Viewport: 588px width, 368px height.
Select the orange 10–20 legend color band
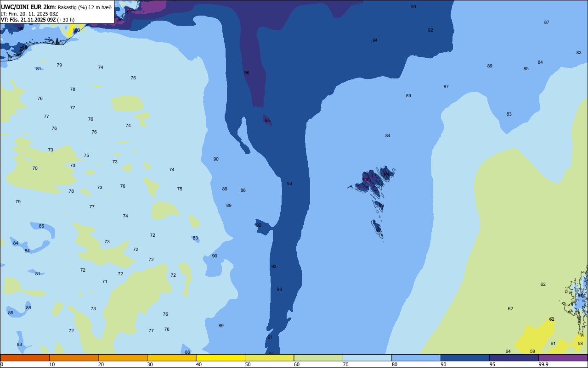click(x=73, y=357)
